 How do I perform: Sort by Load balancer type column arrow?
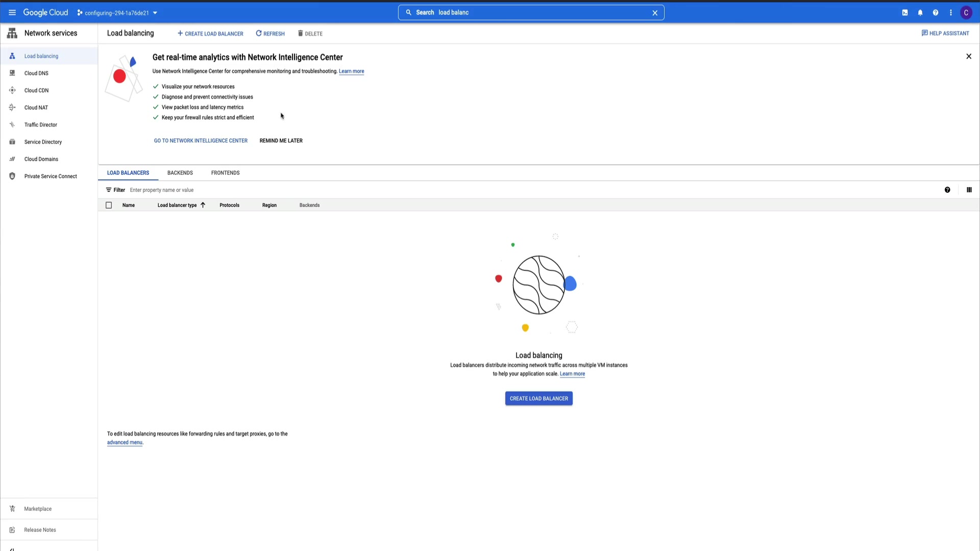click(x=203, y=205)
